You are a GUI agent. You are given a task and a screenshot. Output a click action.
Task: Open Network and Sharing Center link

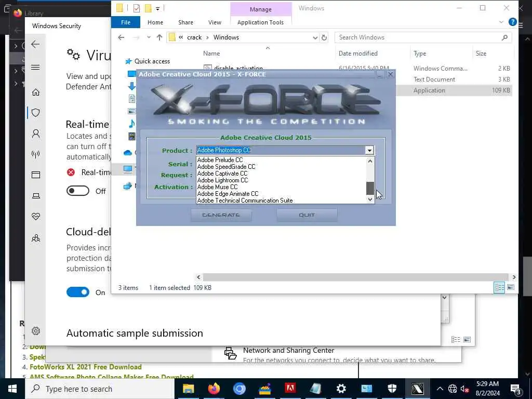[x=289, y=350]
